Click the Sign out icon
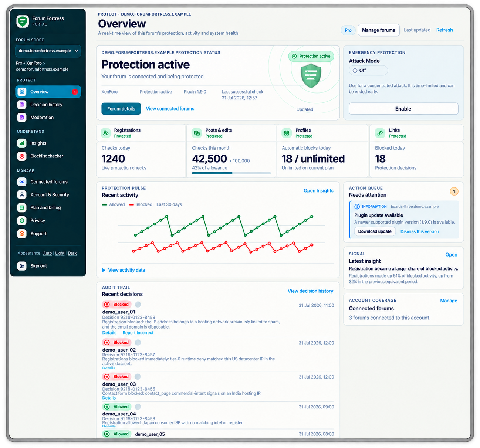 22,266
